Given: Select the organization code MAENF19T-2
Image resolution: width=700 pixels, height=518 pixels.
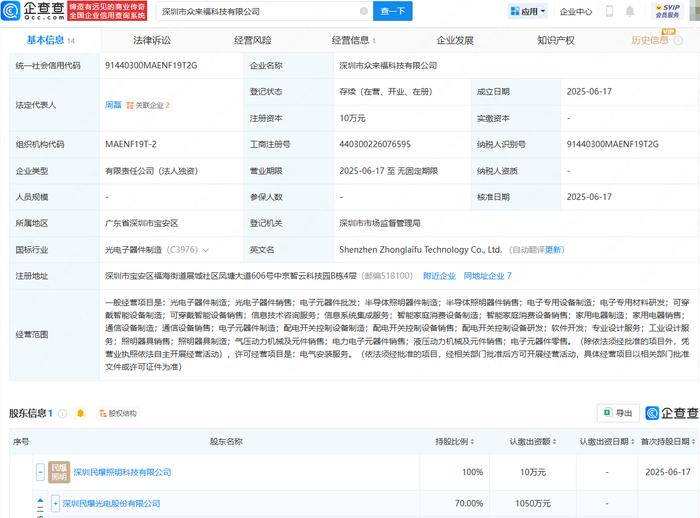Looking at the screenshot, I should [x=131, y=144].
